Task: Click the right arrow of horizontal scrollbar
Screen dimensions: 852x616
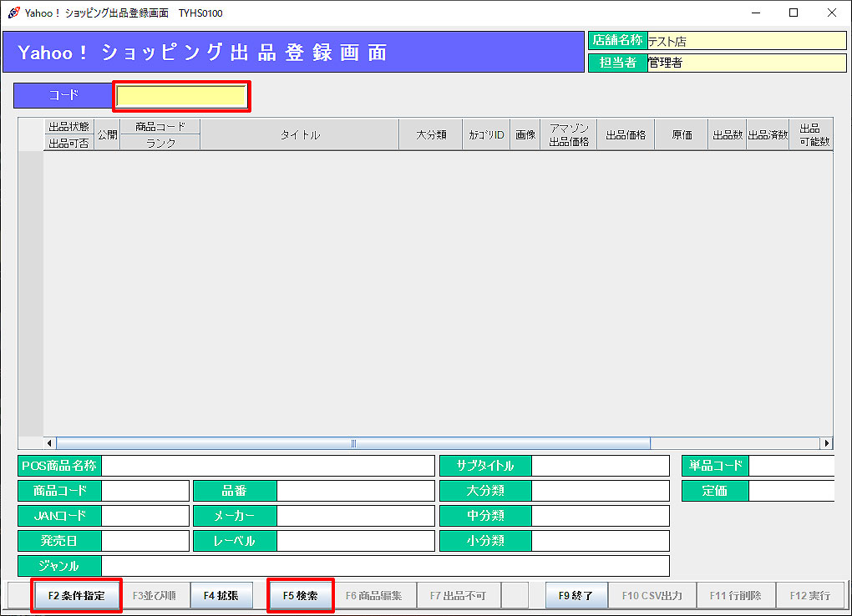Action: coord(827,443)
